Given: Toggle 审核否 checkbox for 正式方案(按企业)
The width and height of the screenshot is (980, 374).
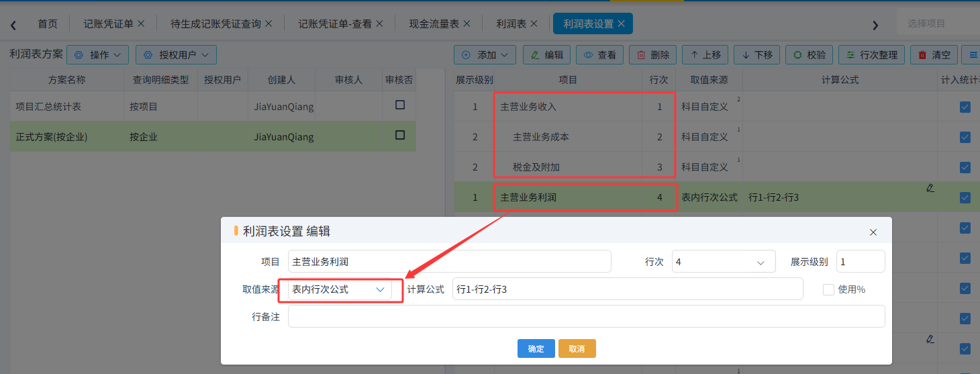Looking at the screenshot, I should [400, 135].
